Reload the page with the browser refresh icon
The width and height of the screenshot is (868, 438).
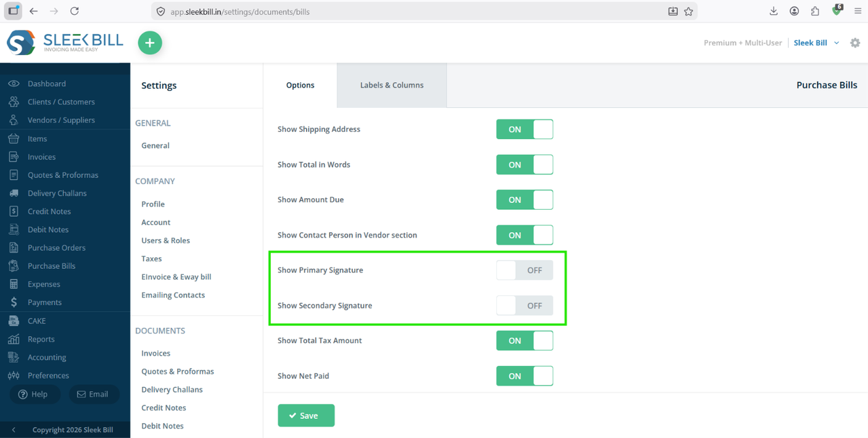[75, 11]
